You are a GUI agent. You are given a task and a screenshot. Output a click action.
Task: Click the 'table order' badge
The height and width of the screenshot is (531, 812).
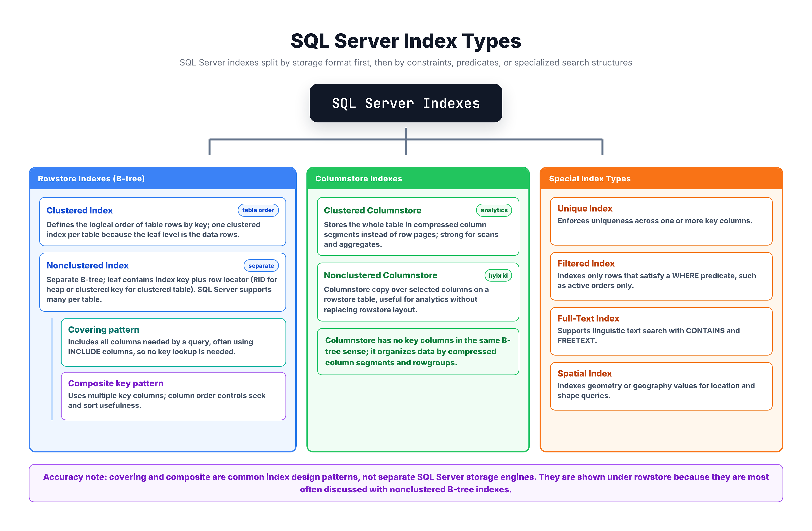tap(258, 210)
